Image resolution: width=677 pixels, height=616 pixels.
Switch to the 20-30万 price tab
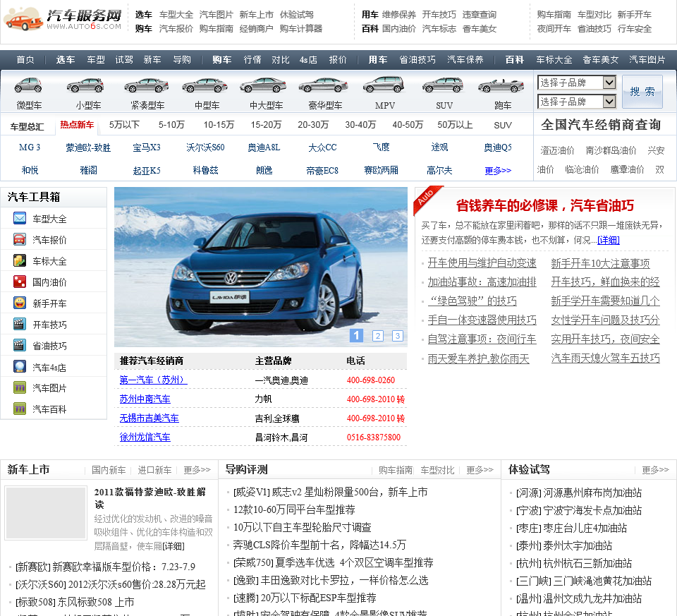coord(313,125)
